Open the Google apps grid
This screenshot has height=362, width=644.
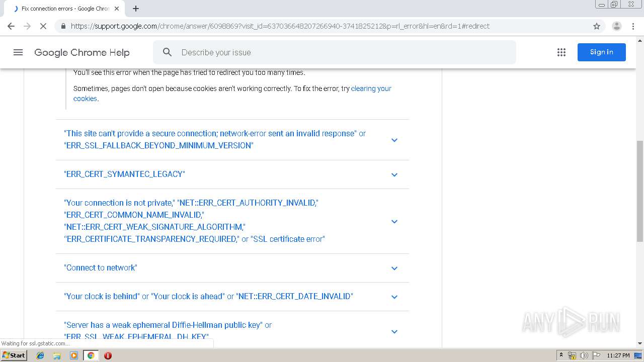pyautogui.click(x=561, y=52)
